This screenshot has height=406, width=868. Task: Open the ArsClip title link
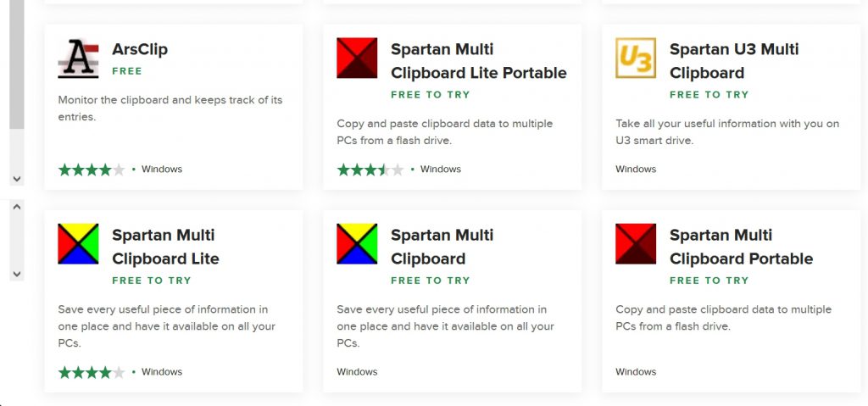click(x=140, y=49)
